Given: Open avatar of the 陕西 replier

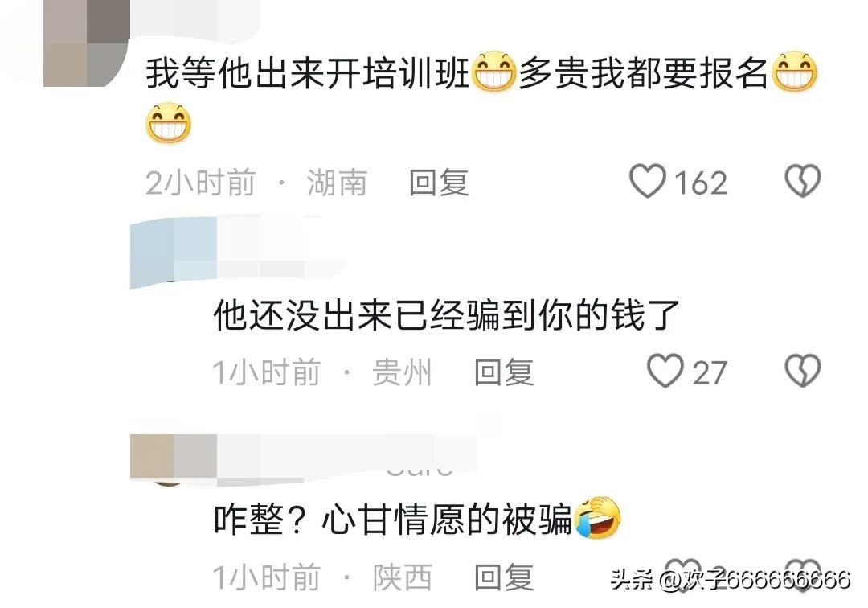Looking at the screenshot, I should tap(173, 459).
